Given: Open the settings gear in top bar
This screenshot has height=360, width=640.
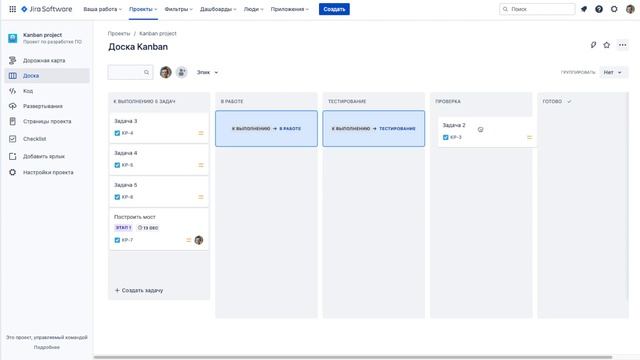Looking at the screenshot, I should pos(614,9).
